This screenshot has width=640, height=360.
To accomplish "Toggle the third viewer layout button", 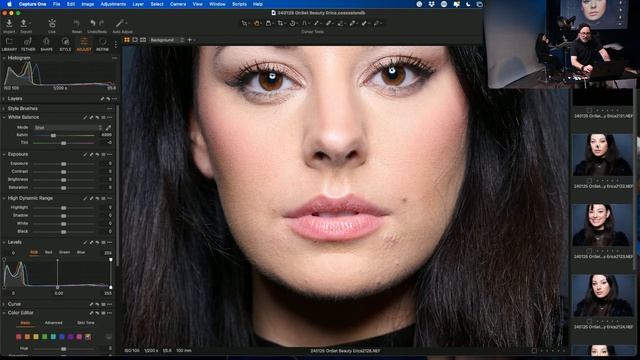I will pyautogui.click(x=143, y=40).
